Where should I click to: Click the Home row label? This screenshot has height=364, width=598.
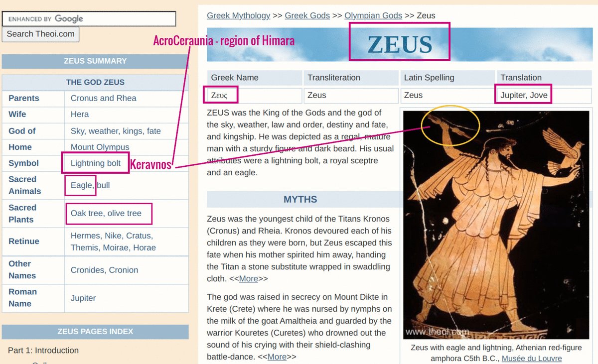33,147
